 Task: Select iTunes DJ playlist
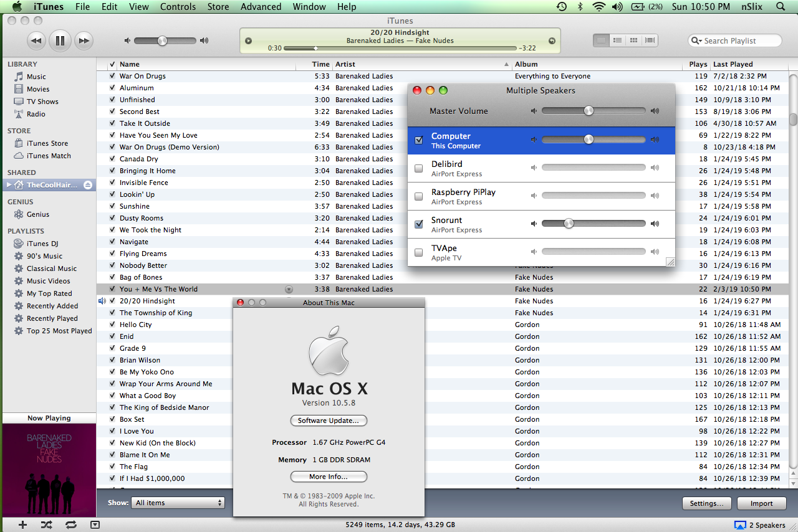(42, 244)
